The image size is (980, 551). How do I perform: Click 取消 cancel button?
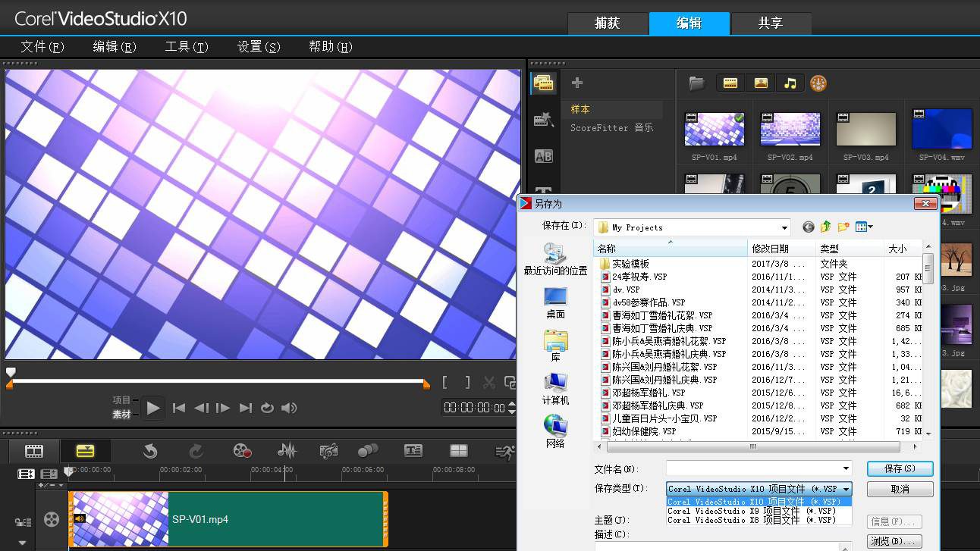900,490
